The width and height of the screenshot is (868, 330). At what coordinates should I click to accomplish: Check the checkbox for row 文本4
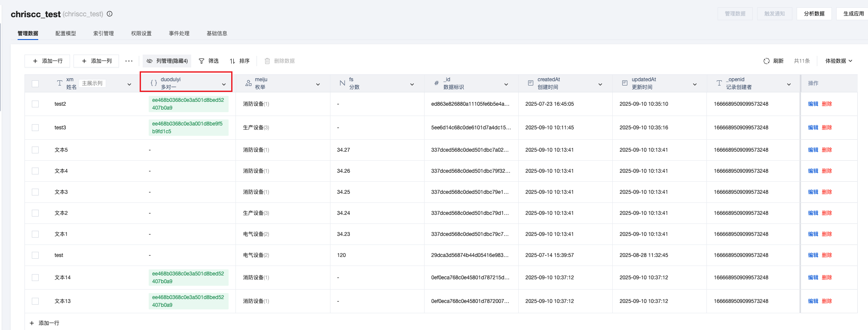(x=35, y=171)
